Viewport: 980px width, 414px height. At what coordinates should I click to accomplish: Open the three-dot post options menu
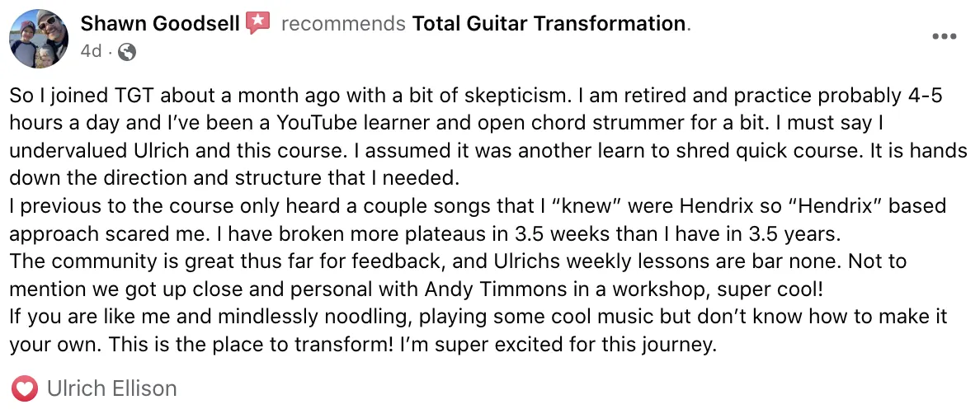(x=944, y=37)
